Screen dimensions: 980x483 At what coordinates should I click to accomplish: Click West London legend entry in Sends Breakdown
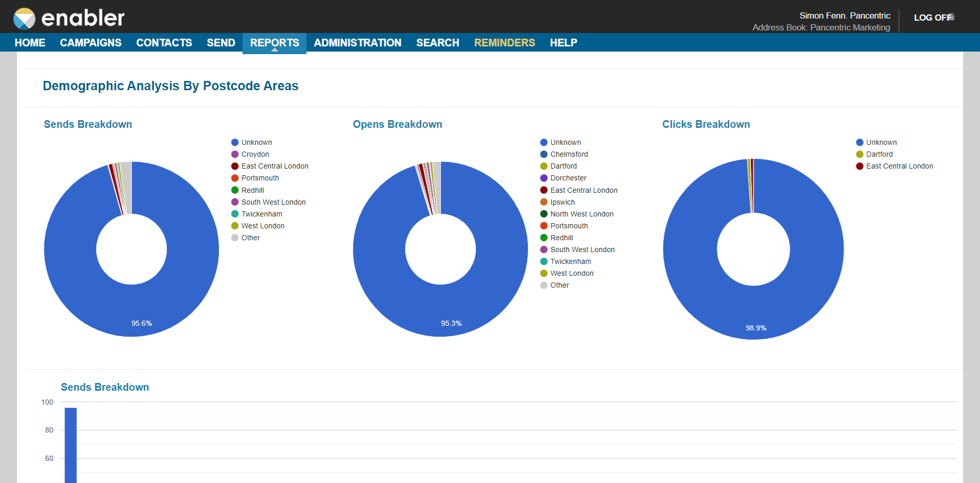coord(257,226)
